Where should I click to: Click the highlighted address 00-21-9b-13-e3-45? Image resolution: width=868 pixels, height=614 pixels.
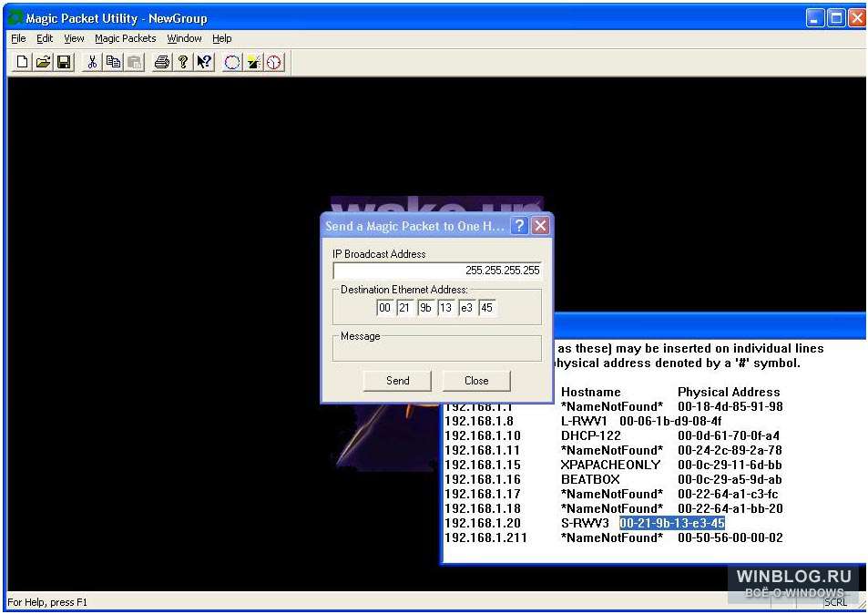coord(672,523)
